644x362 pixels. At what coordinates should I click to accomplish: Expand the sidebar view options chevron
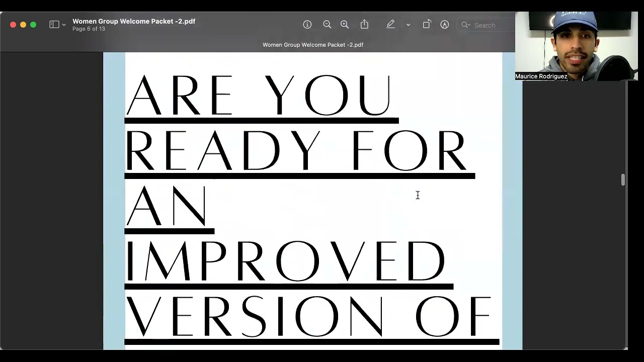(x=64, y=25)
